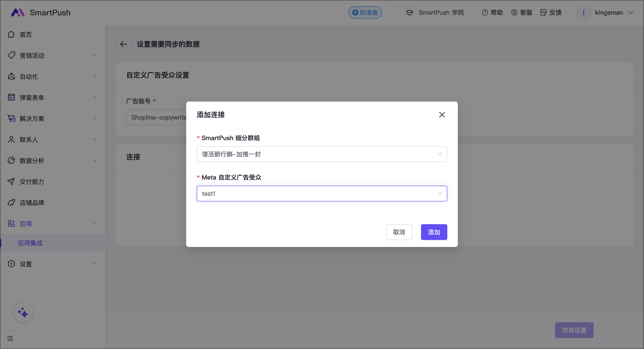Screen dimensions: 644x349
Task: Close the 添加连接 dialog
Action: [442, 115]
